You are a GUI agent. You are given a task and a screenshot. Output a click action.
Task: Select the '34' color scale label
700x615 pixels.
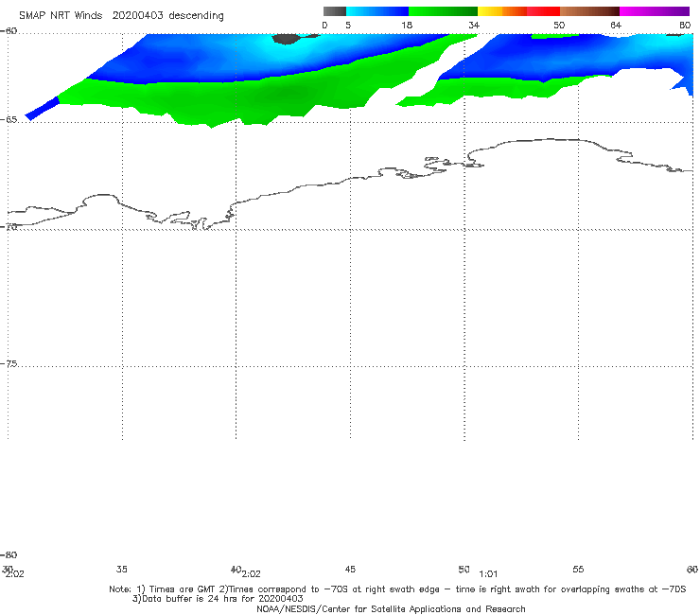(x=474, y=25)
